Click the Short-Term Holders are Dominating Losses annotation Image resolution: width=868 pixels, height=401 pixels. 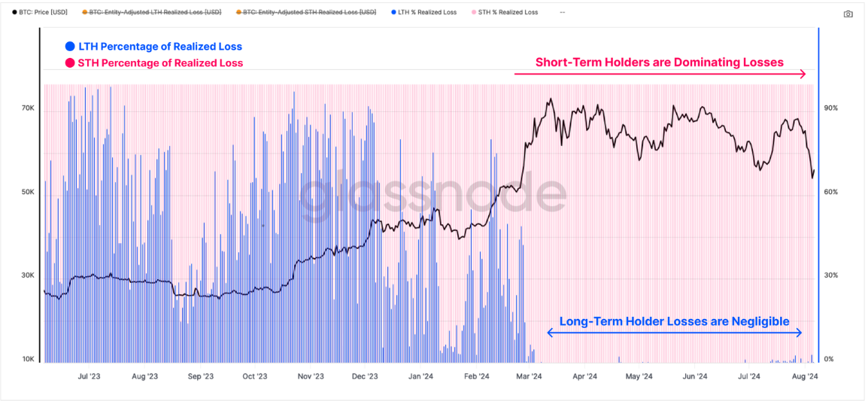[x=660, y=62]
